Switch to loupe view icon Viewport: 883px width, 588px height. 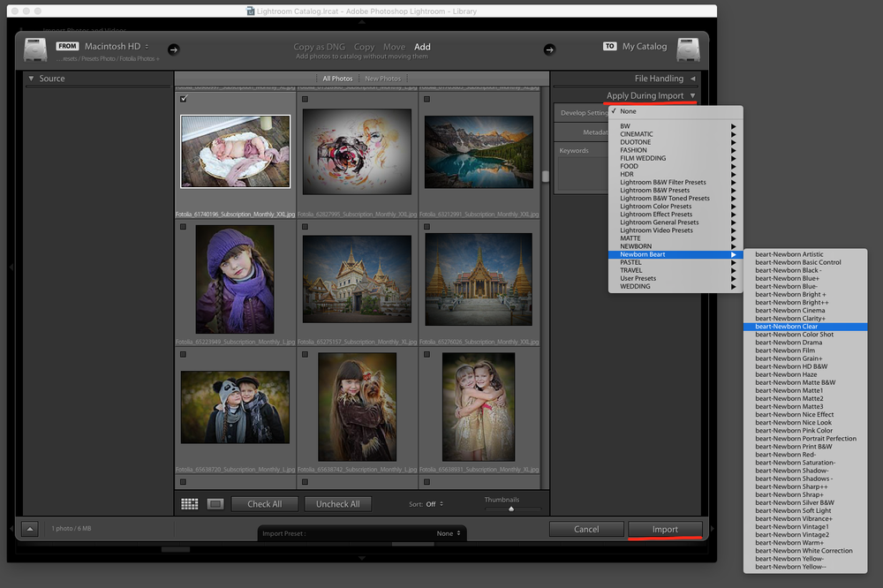[215, 504]
